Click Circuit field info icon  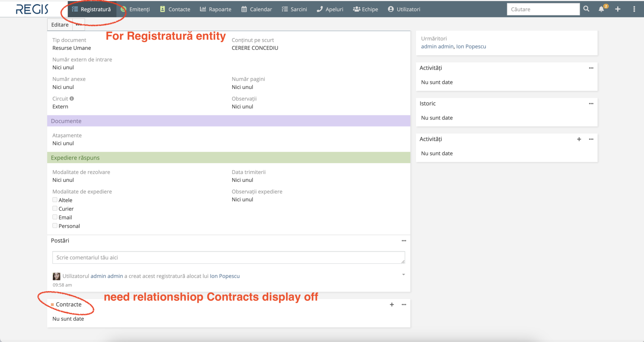point(72,99)
